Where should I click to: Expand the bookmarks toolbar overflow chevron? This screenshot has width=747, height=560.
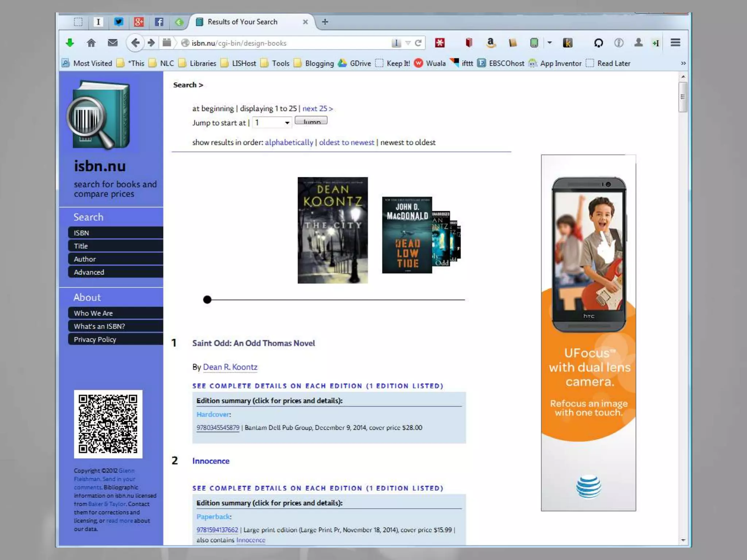pyautogui.click(x=683, y=63)
